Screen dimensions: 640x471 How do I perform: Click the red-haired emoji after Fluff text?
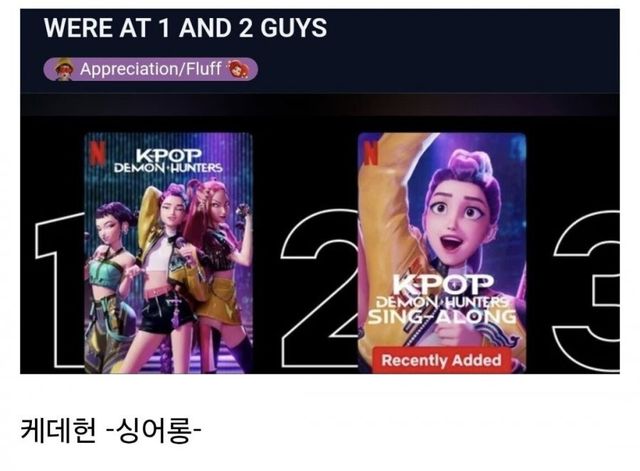(x=238, y=69)
